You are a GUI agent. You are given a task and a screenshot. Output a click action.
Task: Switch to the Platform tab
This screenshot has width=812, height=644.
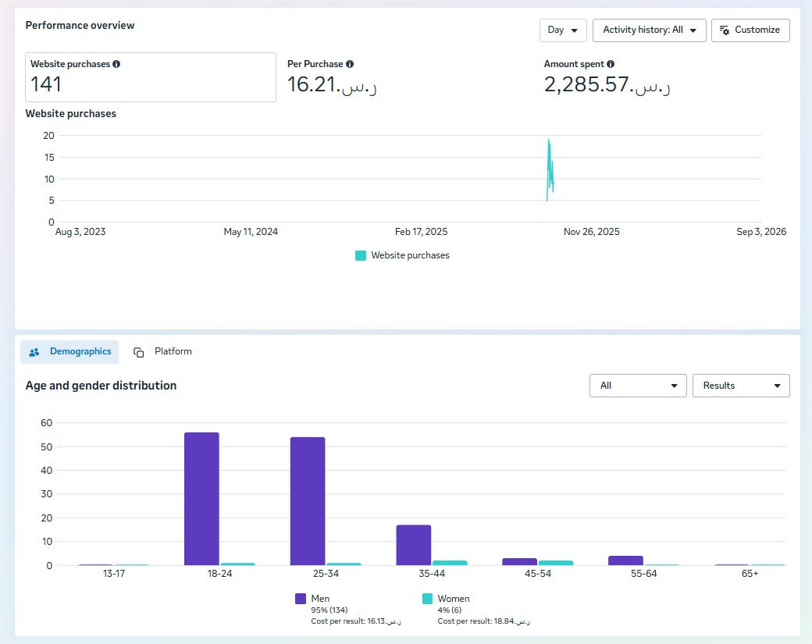[x=162, y=351]
